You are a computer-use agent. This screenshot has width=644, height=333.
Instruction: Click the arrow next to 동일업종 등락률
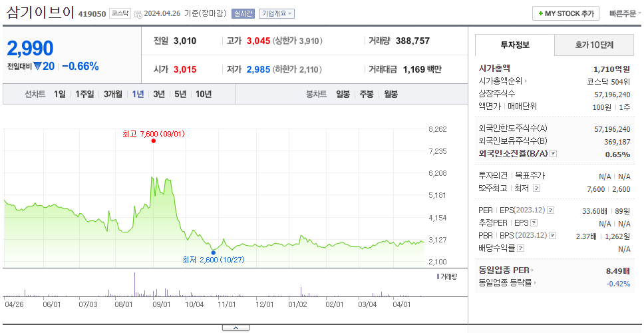coord(535,283)
